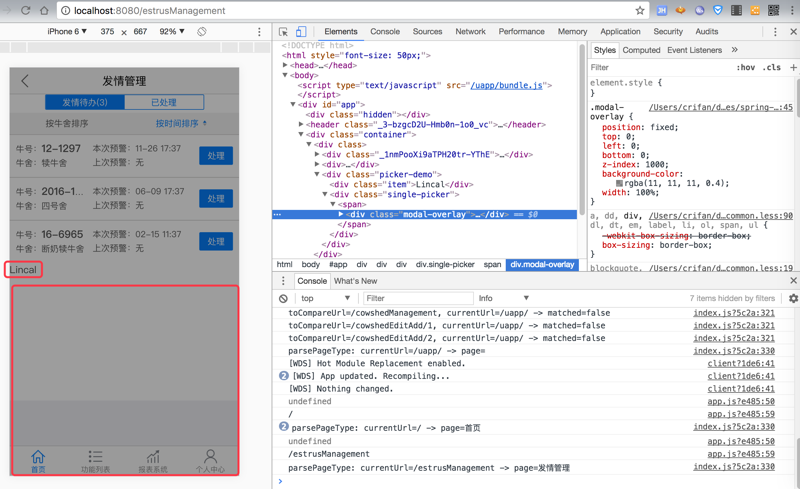Click back arrow in 发情管理 header

pos(26,81)
